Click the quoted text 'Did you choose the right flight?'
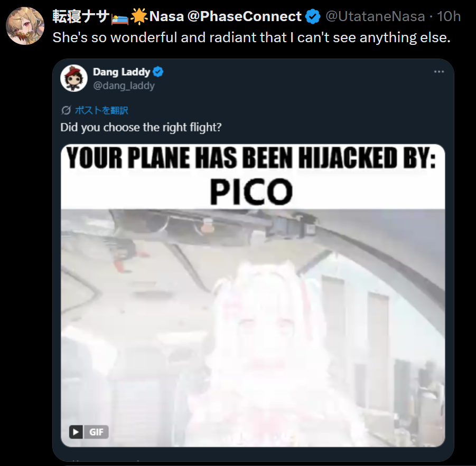Image resolution: width=476 pixels, height=466 pixels. pyautogui.click(x=141, y=127)
